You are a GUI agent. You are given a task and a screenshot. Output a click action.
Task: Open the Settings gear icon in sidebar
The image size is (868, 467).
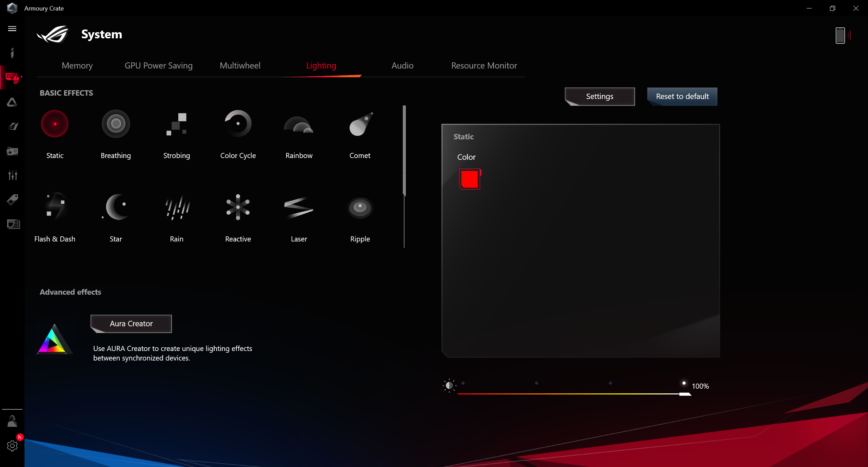pyautogui.click(x=12, y=446)
